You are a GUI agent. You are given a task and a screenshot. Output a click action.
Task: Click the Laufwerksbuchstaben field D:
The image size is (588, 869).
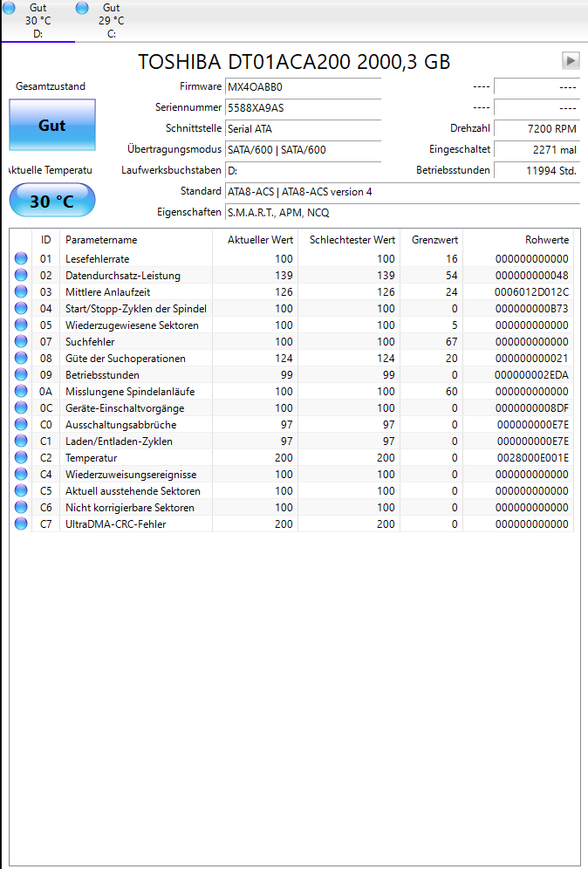click(303, 171)
